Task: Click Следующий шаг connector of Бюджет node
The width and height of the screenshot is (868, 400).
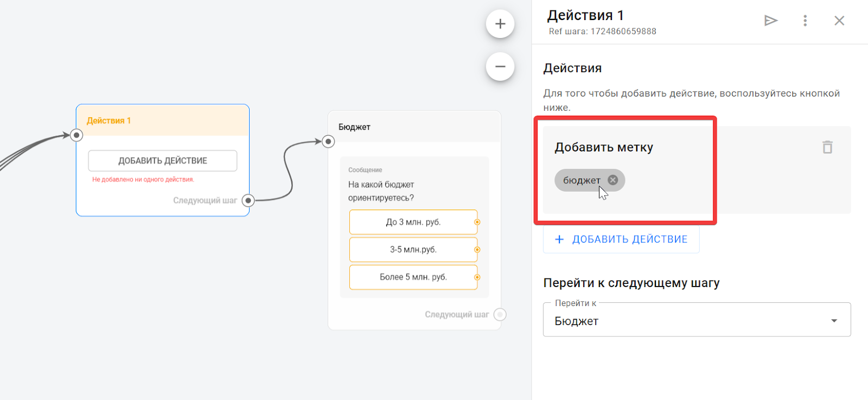Action: [x=500, y=315]
